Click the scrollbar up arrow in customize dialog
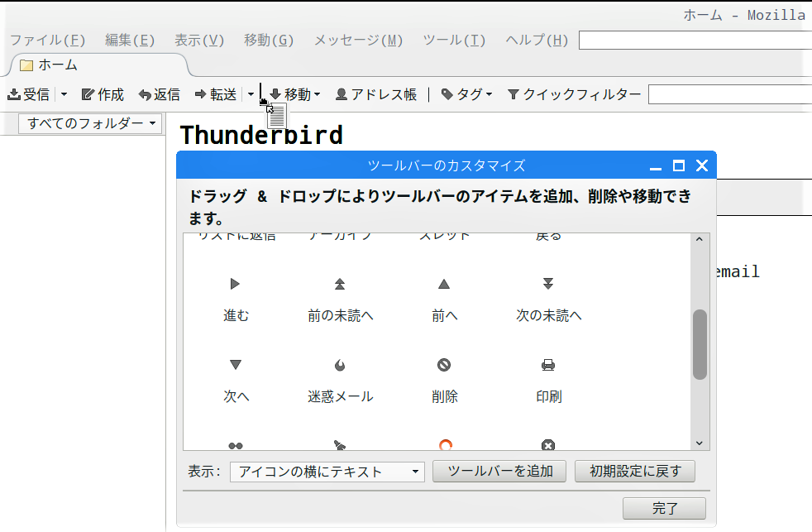 click(700, 239)
